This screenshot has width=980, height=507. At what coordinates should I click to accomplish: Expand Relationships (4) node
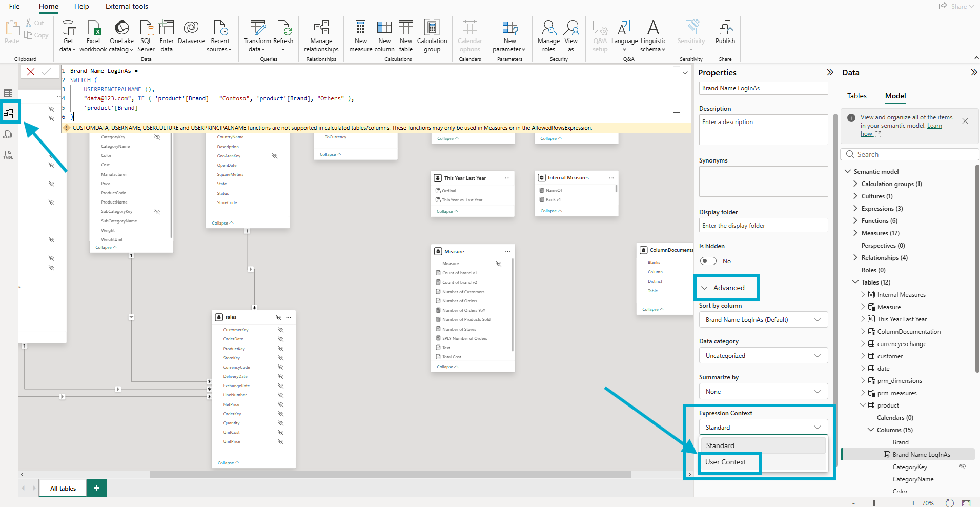(855, 257)
